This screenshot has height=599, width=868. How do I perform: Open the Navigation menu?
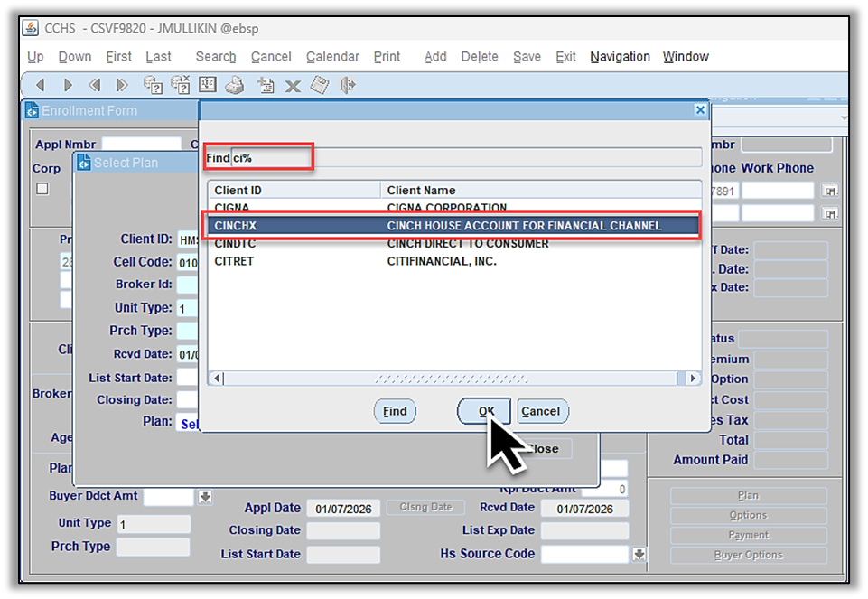[620, 56]
